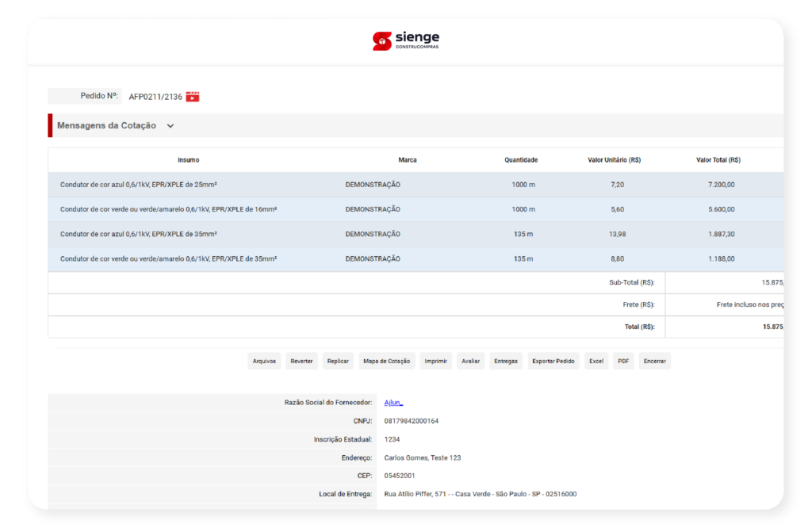Click the Marca column header
812x528 pixels.
[408, 160]
